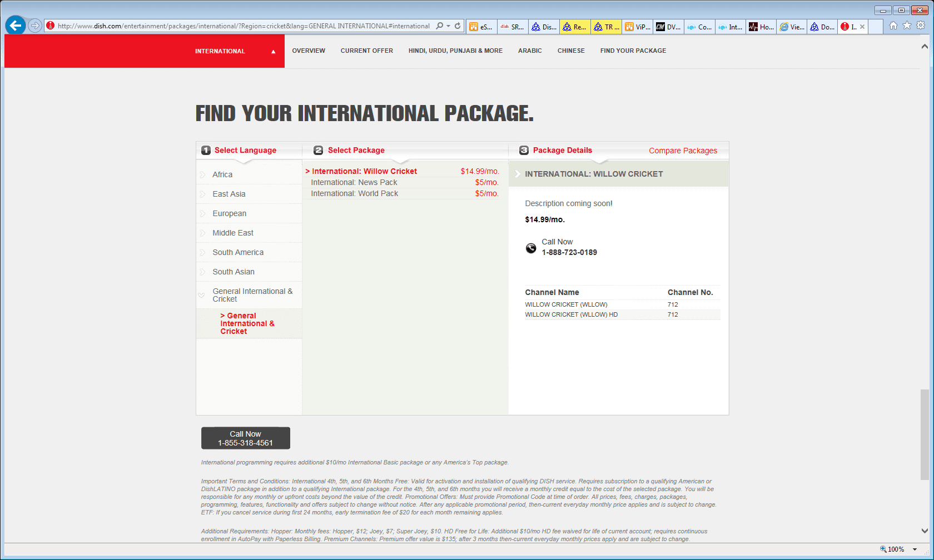Click the WILLOW CRICKET (WLLOW) HD row

point(623,314)
